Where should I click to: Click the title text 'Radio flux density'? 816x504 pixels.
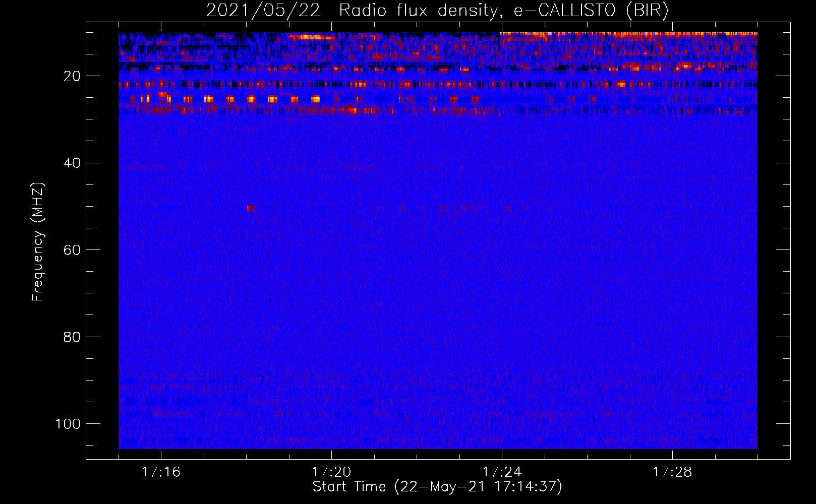[x=420, y=11]
